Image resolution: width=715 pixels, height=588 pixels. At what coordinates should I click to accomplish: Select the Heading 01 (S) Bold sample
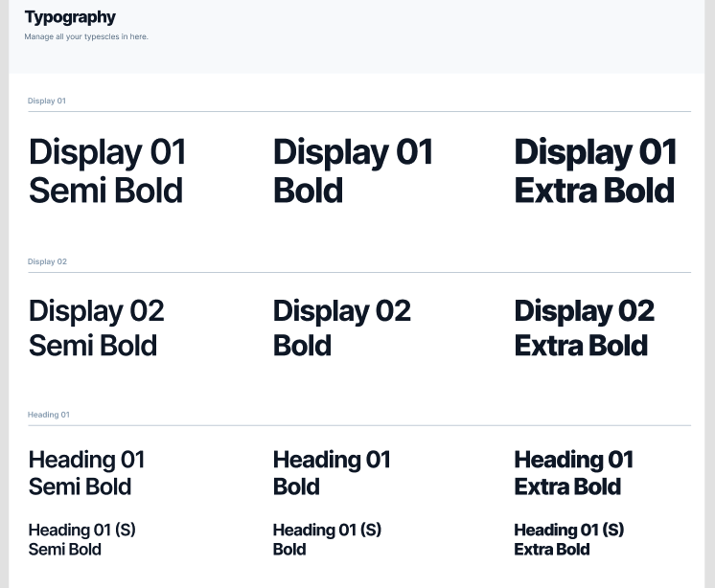click(327, 539)
